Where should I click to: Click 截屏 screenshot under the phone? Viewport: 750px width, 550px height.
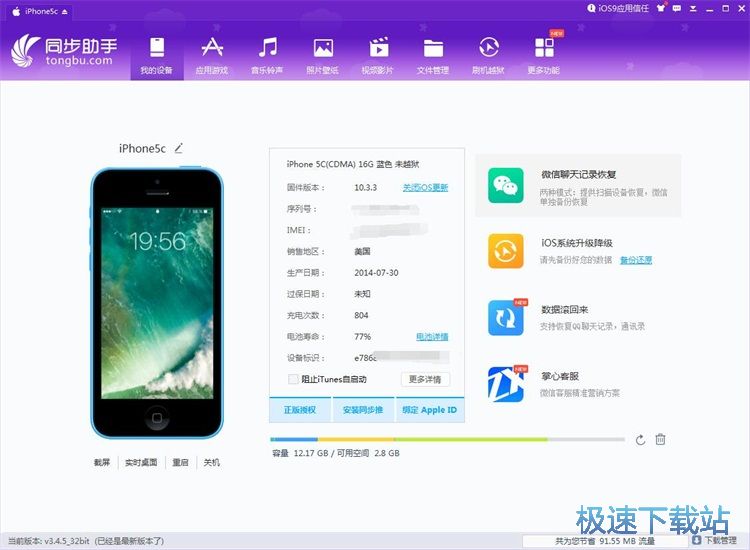[x=102, y=462]
